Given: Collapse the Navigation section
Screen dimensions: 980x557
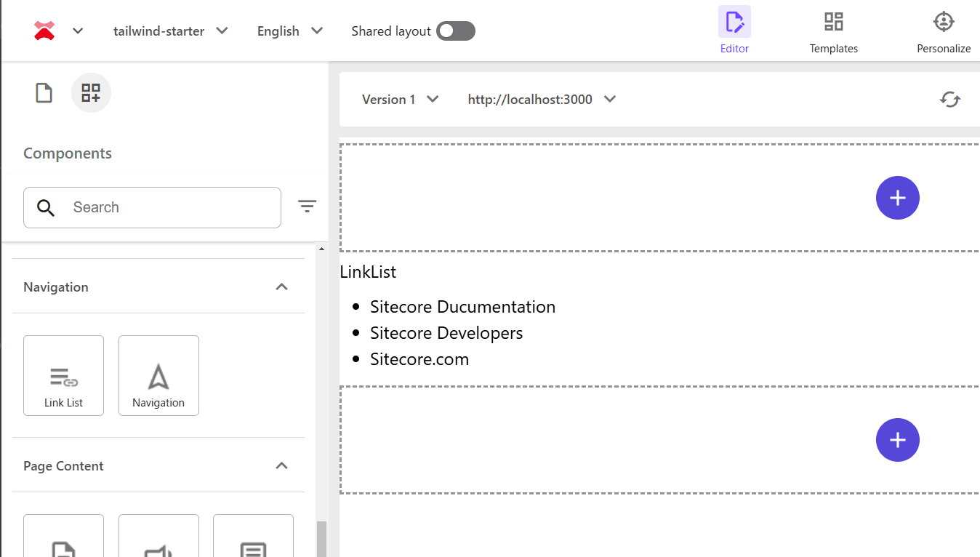Looking at the screenshot, I should [282, 287].
